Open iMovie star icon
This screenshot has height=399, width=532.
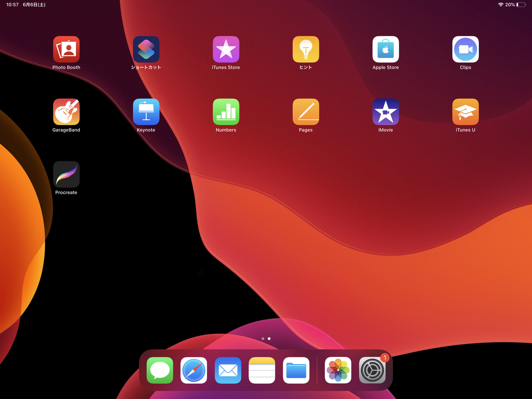coord(386,112)
